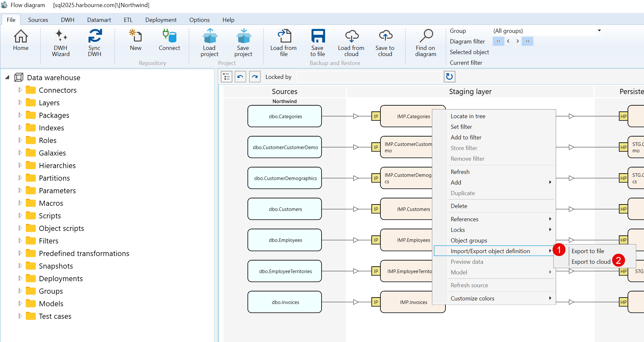
Task: Click the redo arrow button
Action: pos(255,77)
